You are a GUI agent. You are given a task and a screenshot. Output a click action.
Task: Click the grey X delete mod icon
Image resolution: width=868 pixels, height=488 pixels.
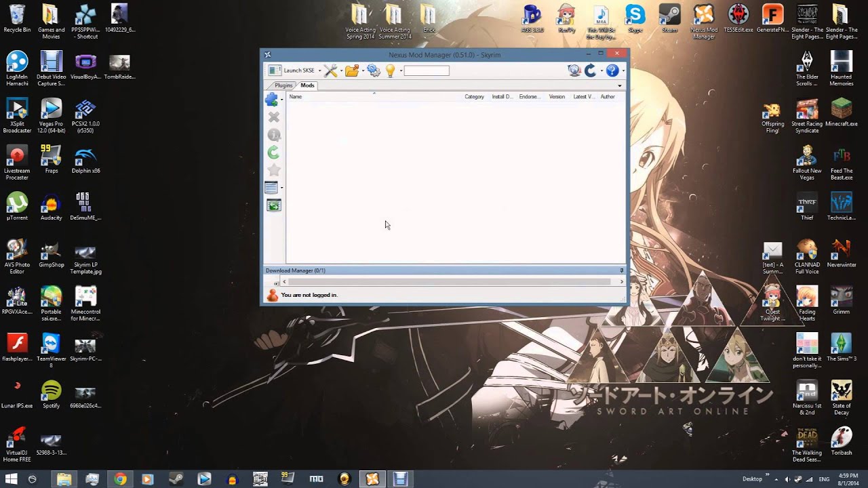274,117
